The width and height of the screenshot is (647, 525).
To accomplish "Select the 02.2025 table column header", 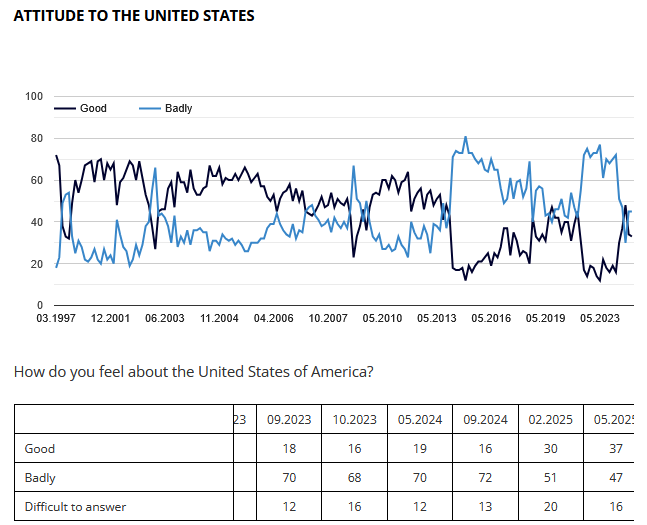I will pos(551,419).
